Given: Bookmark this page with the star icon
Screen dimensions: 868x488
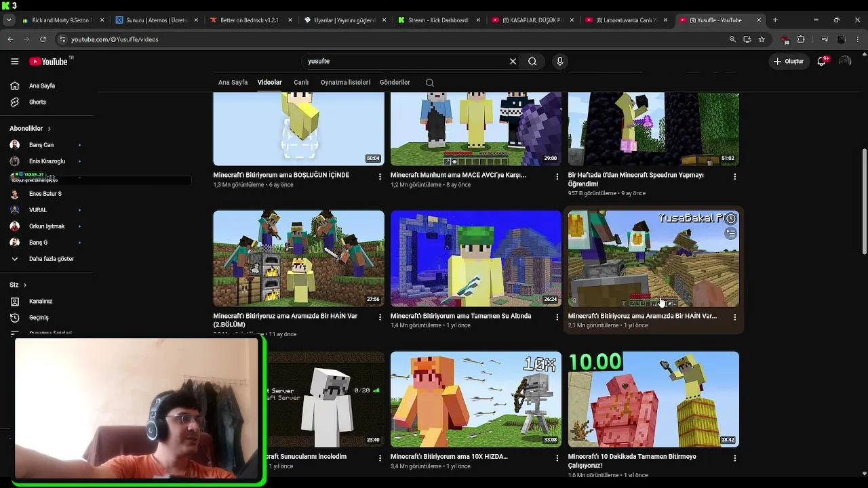Looking at the screenshot, I should pyautogui.click(x=762, y=39).
